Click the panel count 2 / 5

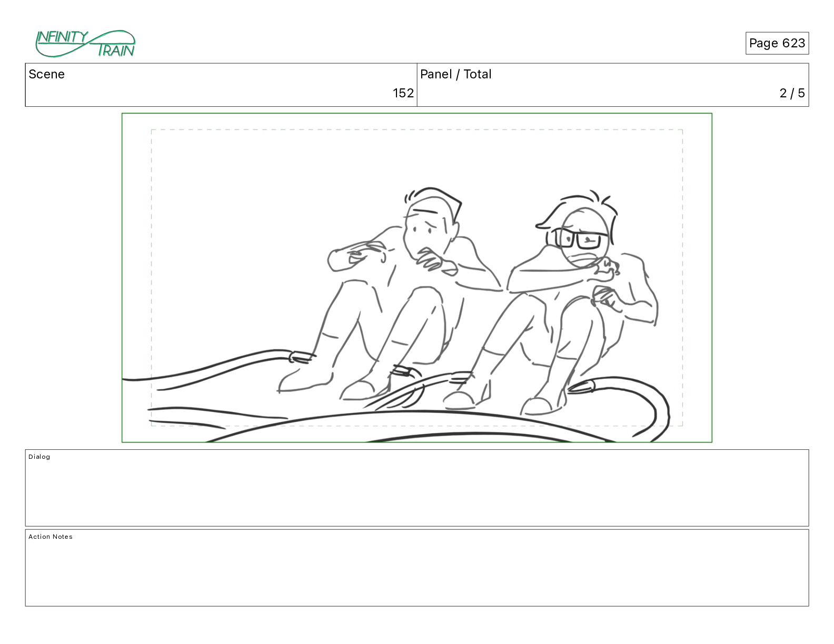792,93
